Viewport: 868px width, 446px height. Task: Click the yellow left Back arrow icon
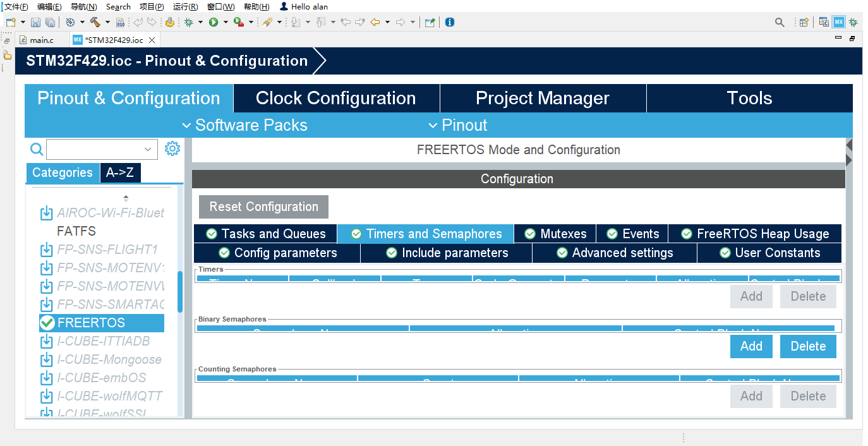coord(375,22)
